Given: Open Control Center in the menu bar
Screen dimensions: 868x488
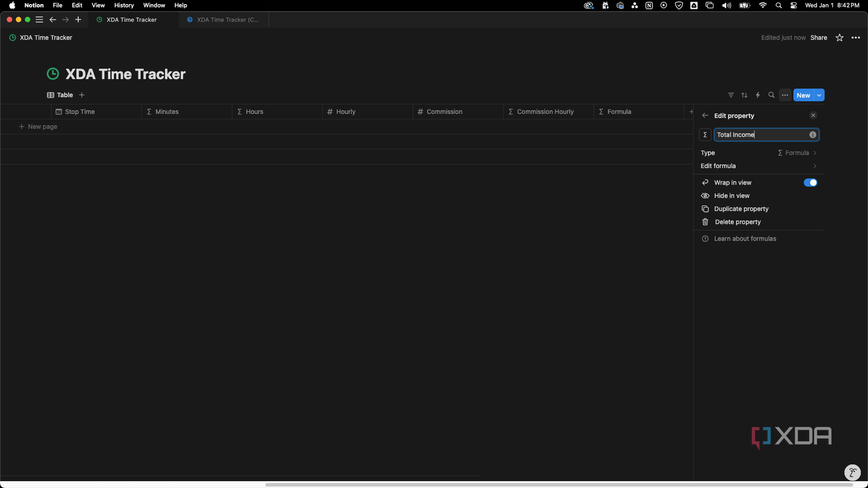Looking at the screenshot, I should 793,5.
